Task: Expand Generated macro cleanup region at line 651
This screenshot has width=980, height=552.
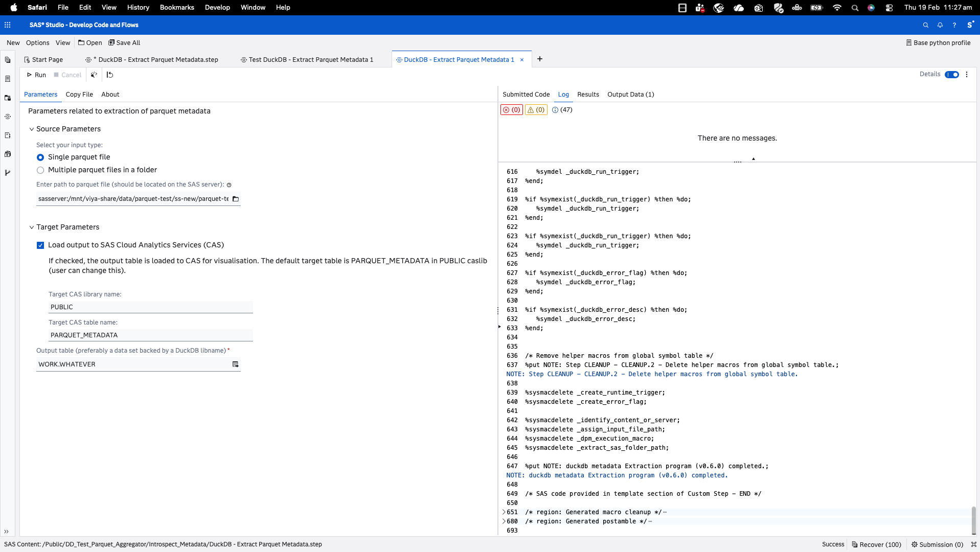Action: pyautogui.click(x=504, y=512)
